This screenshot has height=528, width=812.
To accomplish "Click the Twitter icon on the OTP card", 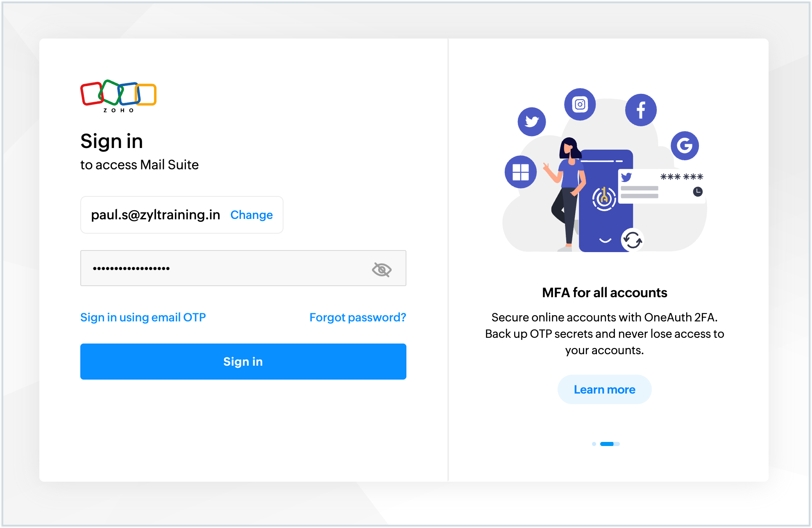I will (627, 177).
